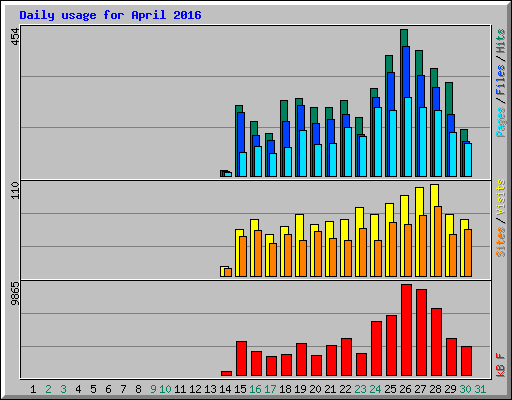Viewport: 512px width, 400px height.
Task: Click the orange Sites bar for day 30
Action: pos(468,253)
